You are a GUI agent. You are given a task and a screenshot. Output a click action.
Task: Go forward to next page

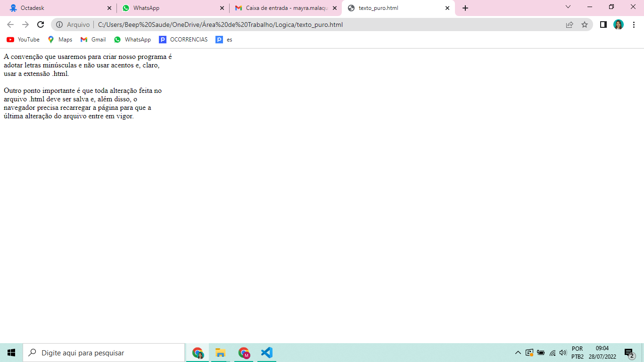[x=25, y=25]
